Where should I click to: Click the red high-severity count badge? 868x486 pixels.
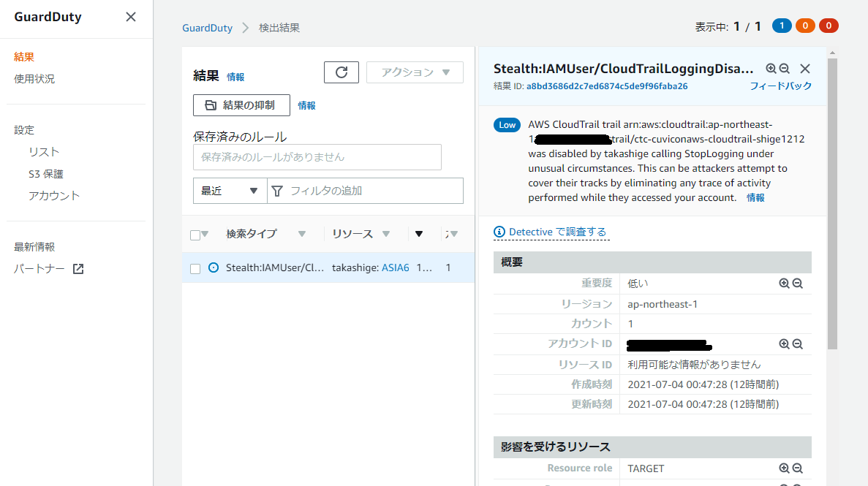pos(828,26)
